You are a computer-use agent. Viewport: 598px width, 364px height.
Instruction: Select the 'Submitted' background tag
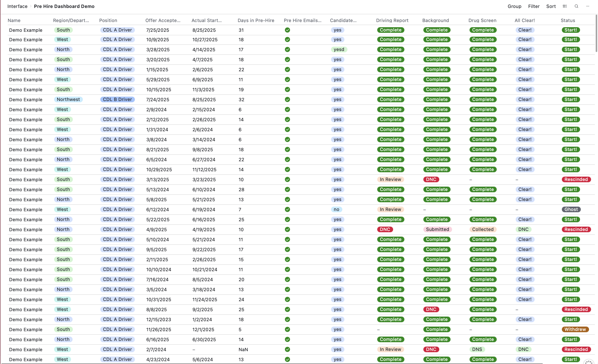437,229
